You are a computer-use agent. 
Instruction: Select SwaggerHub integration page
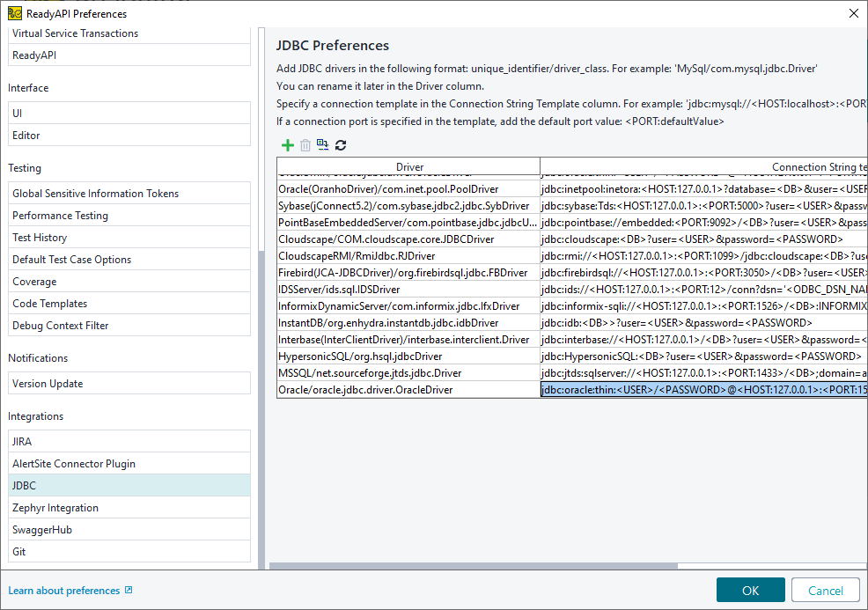[129, 530]
